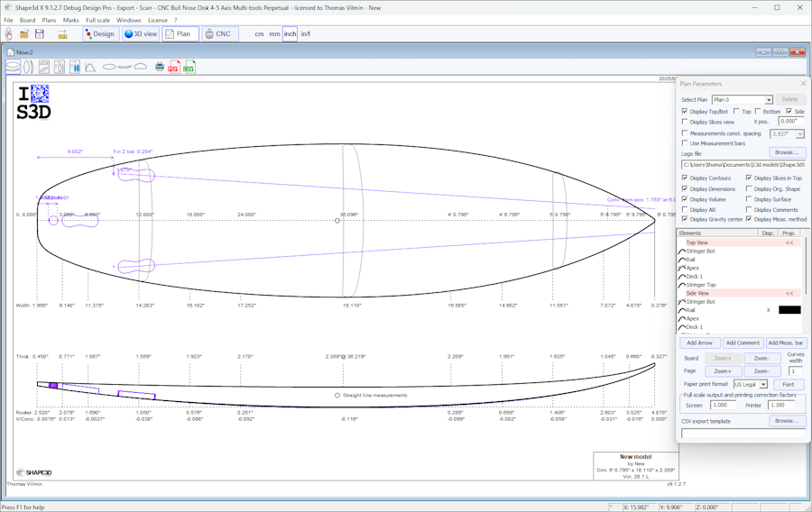Click the Page Zoom+ button
812x512 pixels.
click(x=723, y=371)
